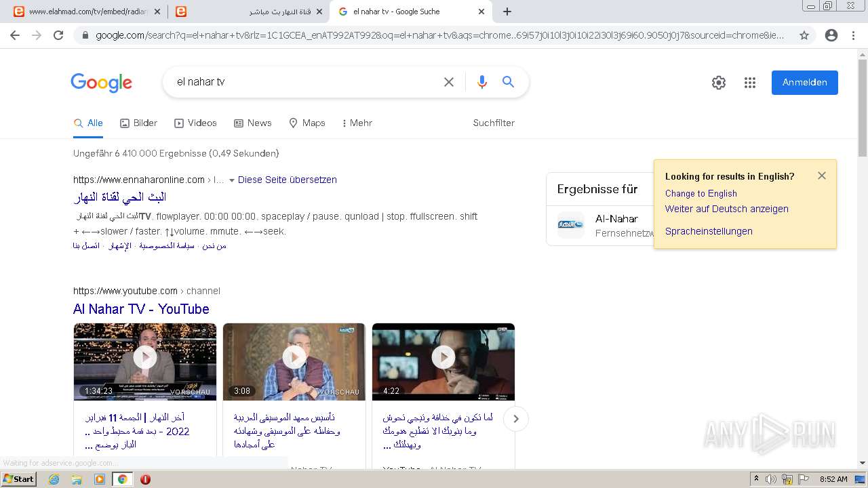Open Internet Explorer from the taskbar

point(54,479)
